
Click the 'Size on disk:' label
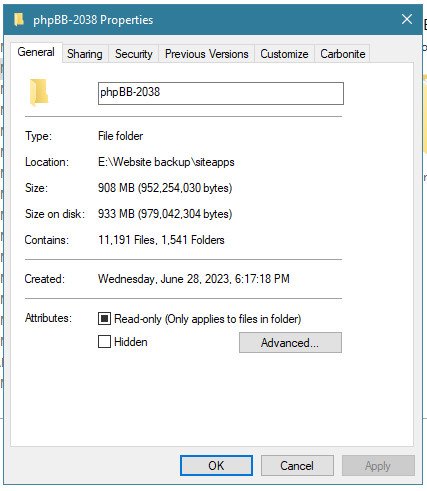click(55, 214)
